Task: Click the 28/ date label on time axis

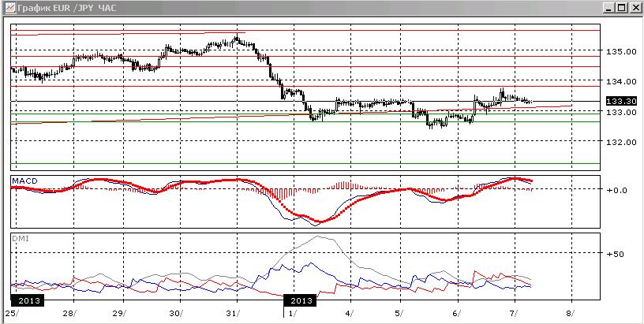Action: [x=69, y=314]
